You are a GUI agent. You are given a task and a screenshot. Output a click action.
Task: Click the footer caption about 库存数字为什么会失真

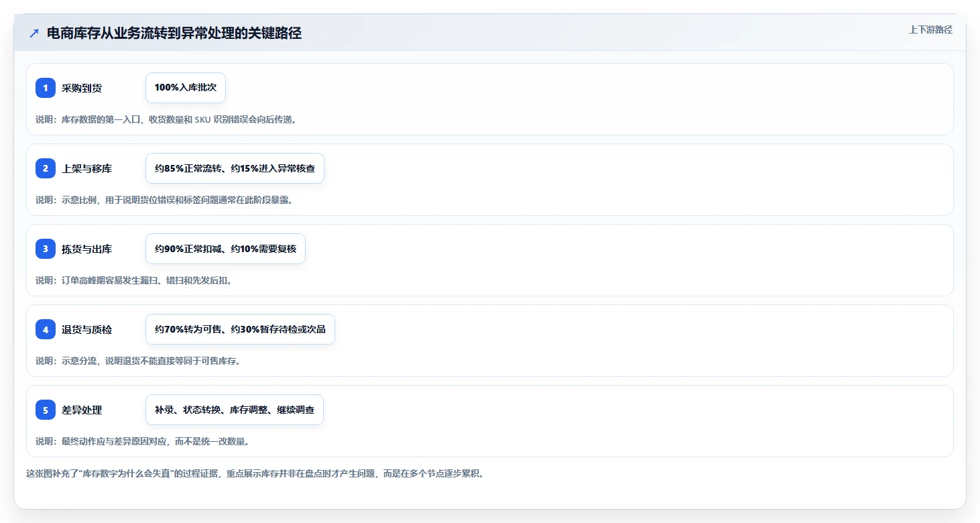tap(255, 473)
